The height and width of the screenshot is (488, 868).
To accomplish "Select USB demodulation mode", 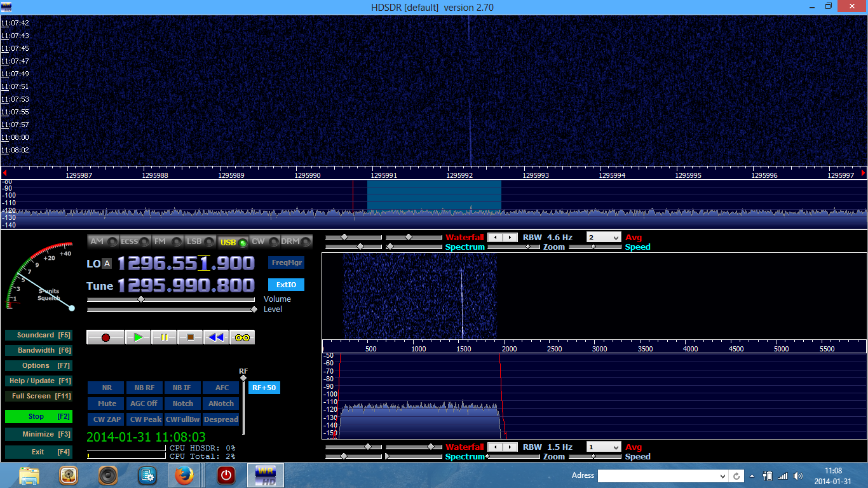I will [233, 241].
